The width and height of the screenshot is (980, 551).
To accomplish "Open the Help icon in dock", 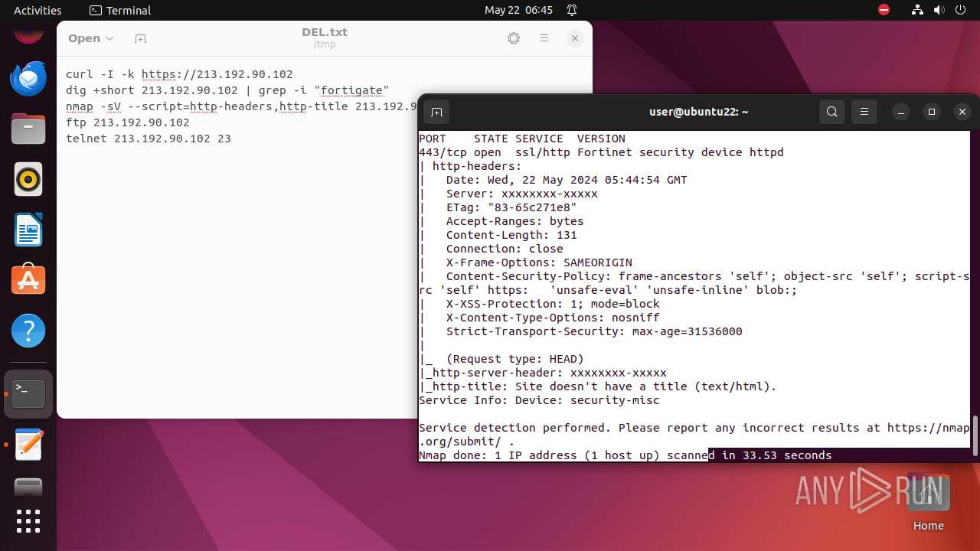I will click(28, 331).
